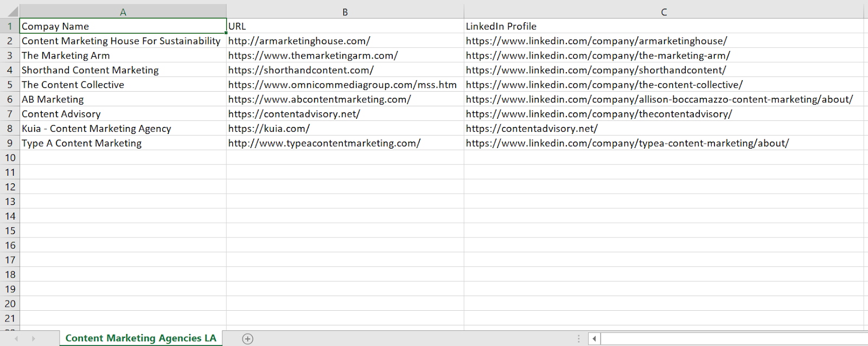Select Shorthand Content Marketing cell
This screenshot has width=868, height=346.
coord(123,70)
